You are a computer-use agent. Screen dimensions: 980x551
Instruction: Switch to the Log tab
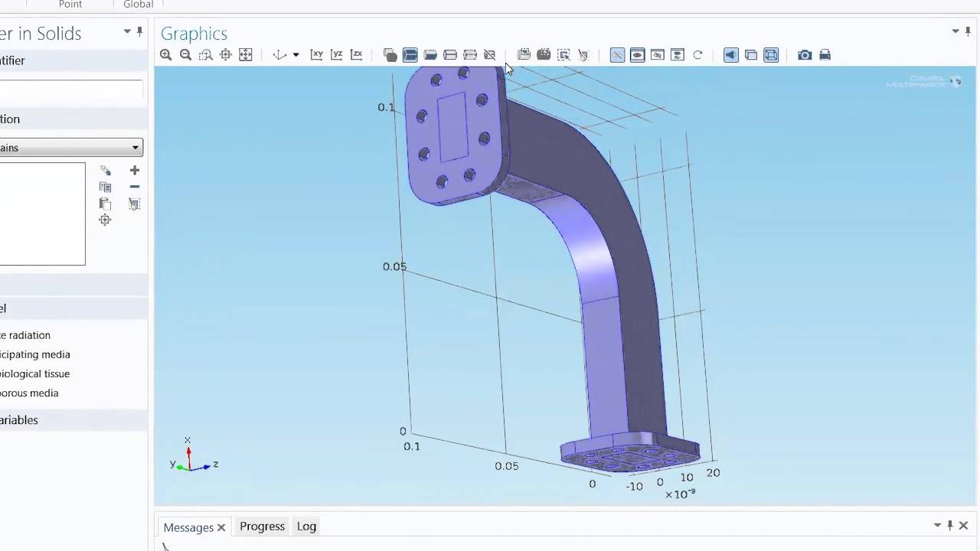306,527
